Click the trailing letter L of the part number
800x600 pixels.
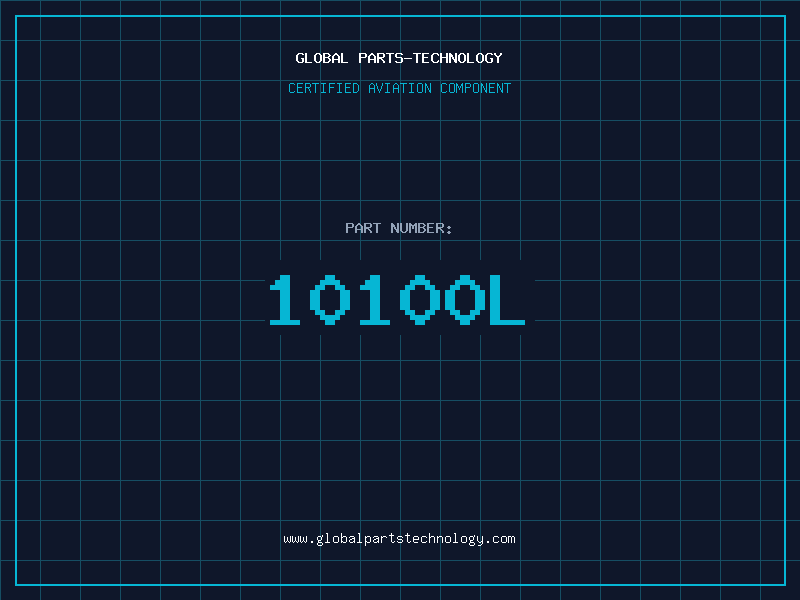tap(506, 300)
